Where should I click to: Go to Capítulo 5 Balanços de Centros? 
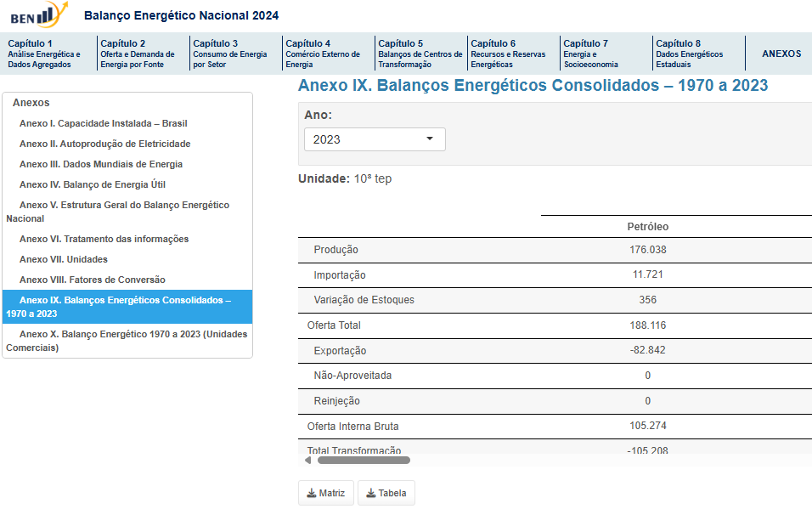419,54
